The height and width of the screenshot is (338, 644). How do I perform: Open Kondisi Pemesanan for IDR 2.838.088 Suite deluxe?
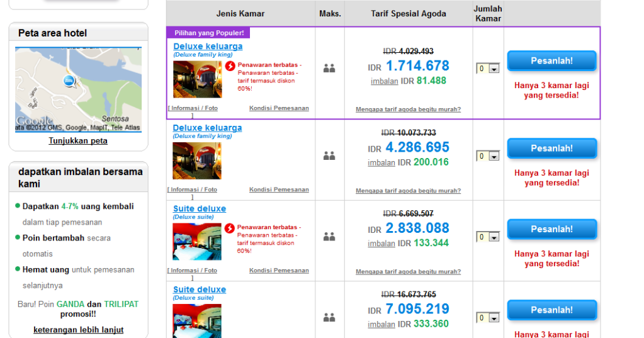(x=279, y=270)
